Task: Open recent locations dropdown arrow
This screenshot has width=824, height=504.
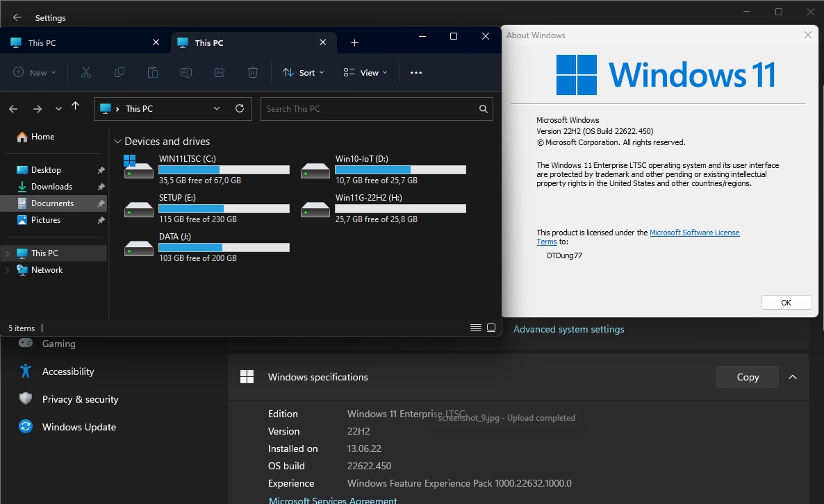Action: [58, 109]
